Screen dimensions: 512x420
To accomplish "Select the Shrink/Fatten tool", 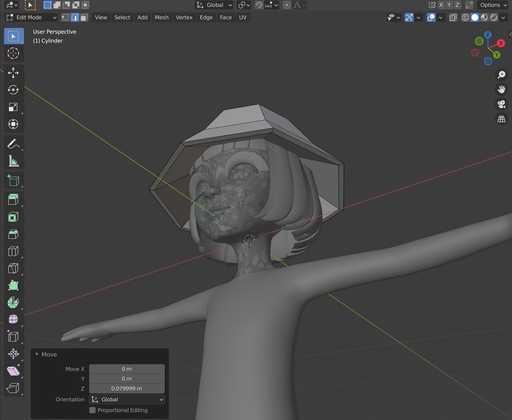I will point(14,354).
